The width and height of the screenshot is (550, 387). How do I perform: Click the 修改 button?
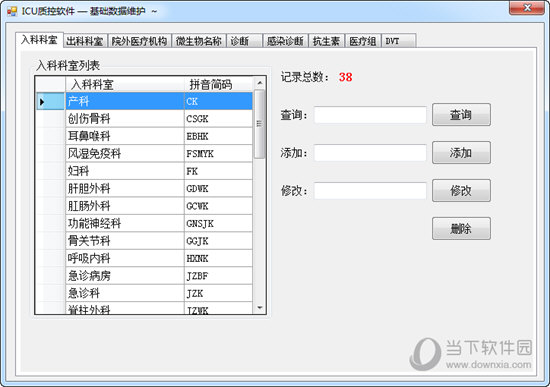pyautogui.click(x=461, y=191)
